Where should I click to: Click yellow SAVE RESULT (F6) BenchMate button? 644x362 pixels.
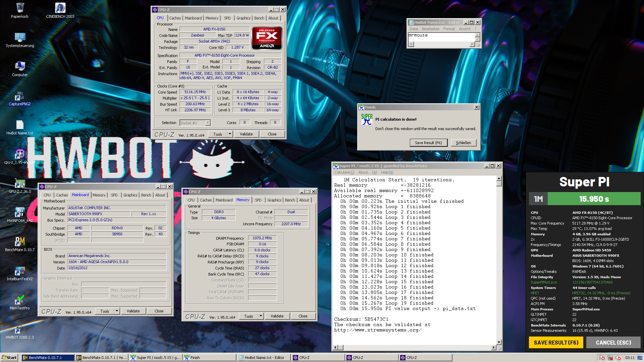(x=556, y=343)
